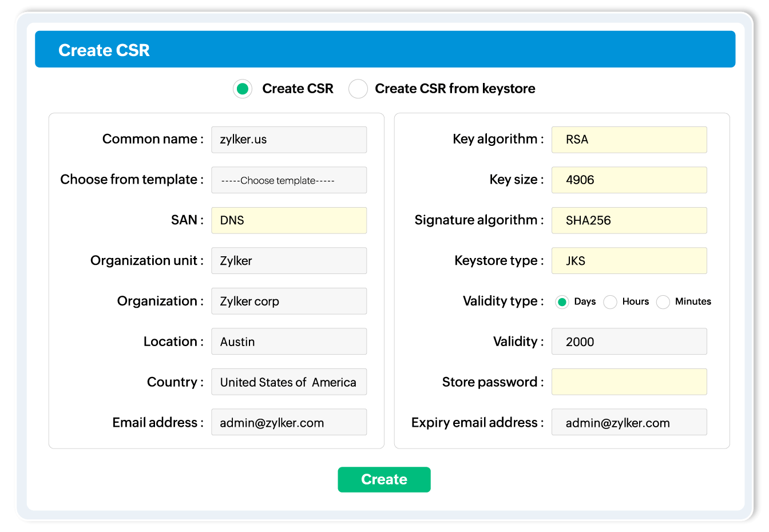The height and width of the screenshot is (532, 769).
Task: Open the Key size field showing 4906
Action: pos(629,180)
